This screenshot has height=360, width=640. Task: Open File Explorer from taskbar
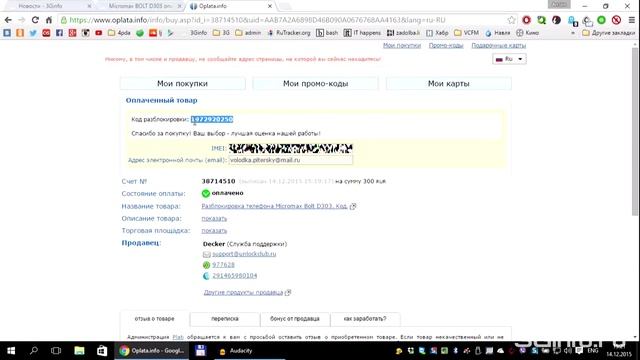[x=79, y=351]
